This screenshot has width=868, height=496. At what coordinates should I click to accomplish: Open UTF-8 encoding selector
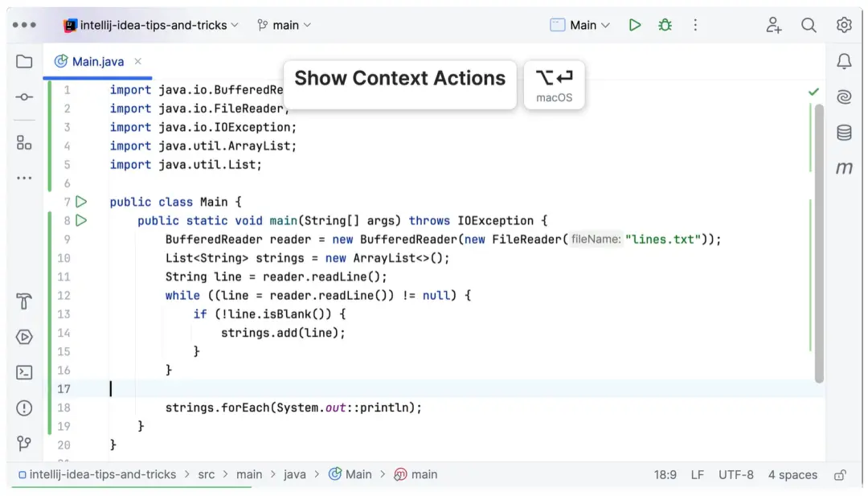click(x=735, y=475)
